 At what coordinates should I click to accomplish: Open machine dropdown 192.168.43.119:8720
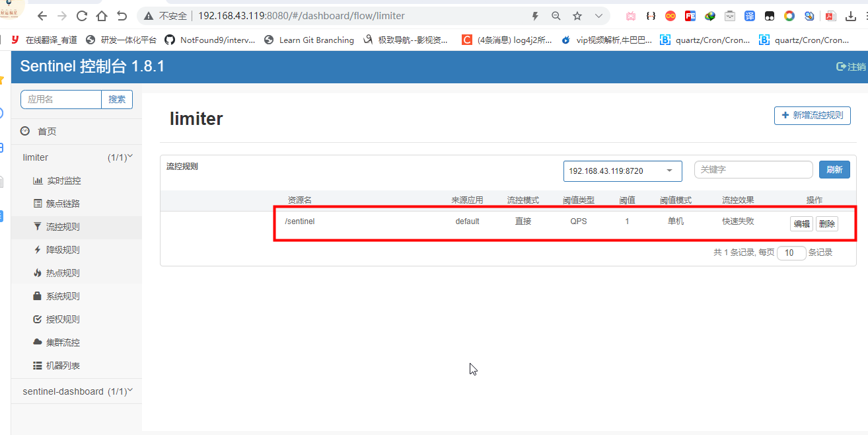pos(622,171)
